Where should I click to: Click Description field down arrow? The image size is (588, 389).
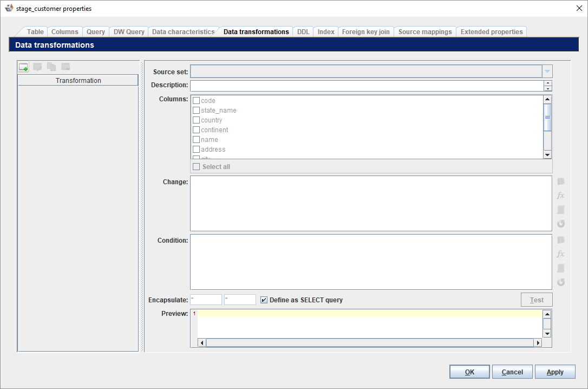click(548, 88)
